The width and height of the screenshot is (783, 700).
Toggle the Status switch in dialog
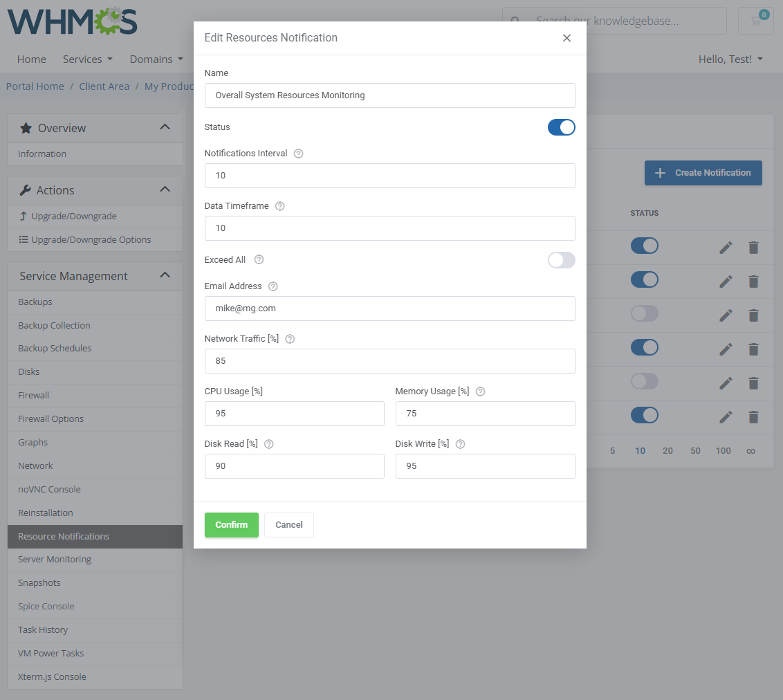point(561,127)
